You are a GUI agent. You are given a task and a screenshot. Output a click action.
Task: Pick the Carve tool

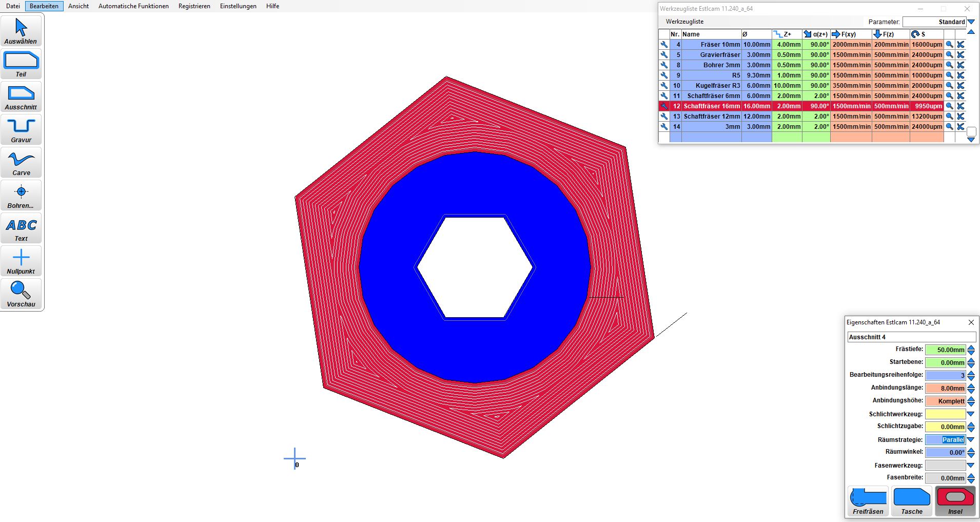[21, 163]
